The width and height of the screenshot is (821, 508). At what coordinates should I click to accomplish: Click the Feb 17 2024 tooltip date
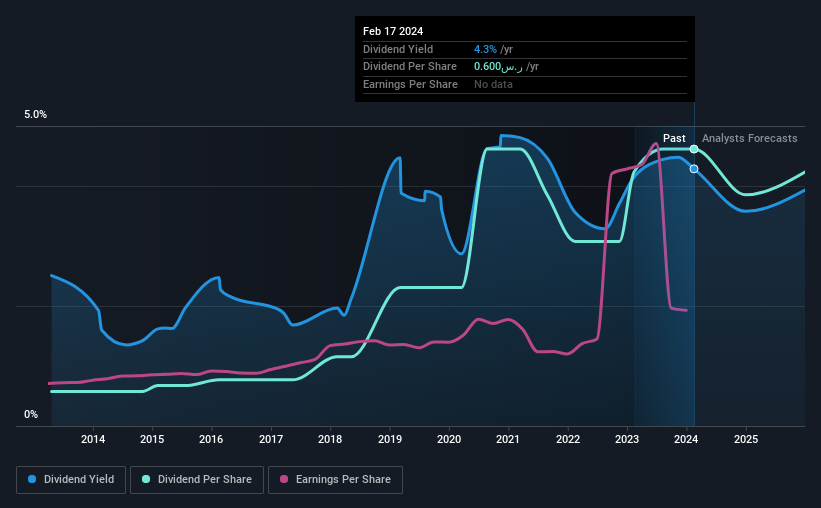click(x=393, y=31)
